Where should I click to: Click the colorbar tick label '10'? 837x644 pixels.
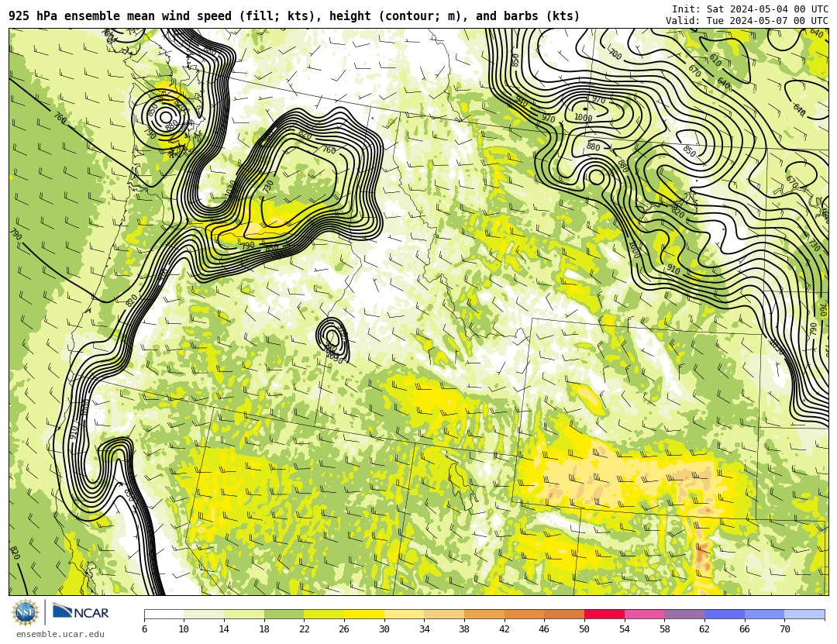pyautogui.click(x=184, y=629)
